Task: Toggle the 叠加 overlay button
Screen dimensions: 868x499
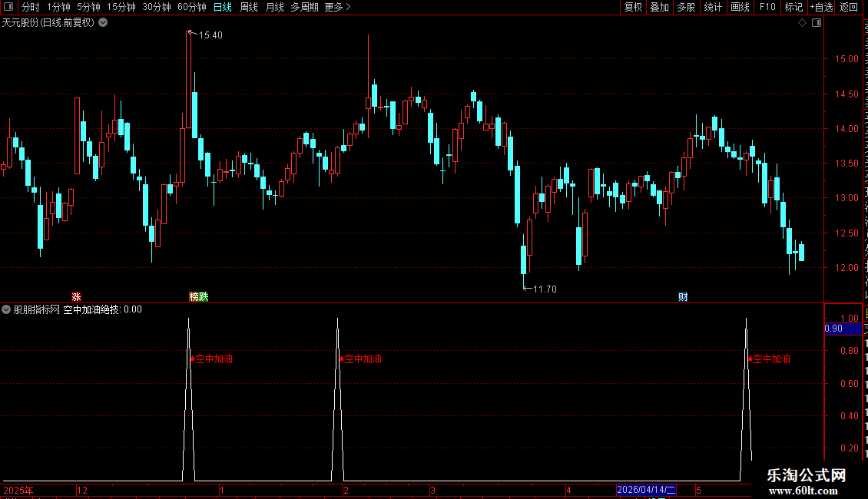Action: tap(659, 7)
